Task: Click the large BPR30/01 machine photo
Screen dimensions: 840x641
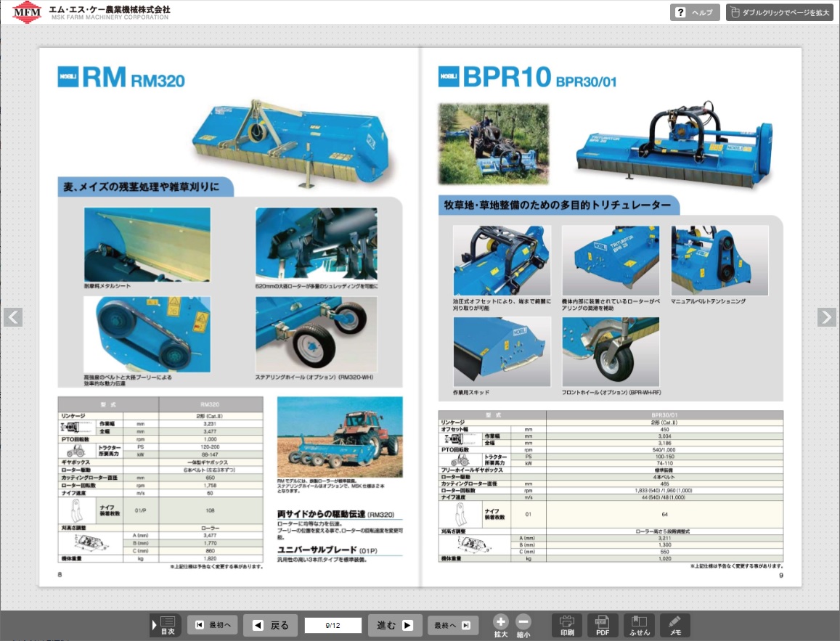Action: click(674, 144)
